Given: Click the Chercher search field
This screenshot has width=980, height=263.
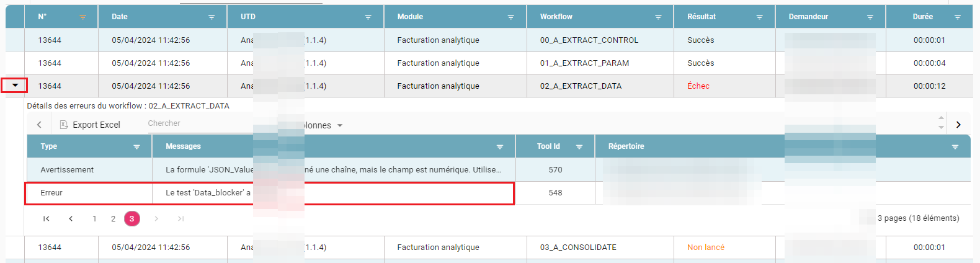Looking at the screenshot, I should pyautogui.click(x=200, y=123).
